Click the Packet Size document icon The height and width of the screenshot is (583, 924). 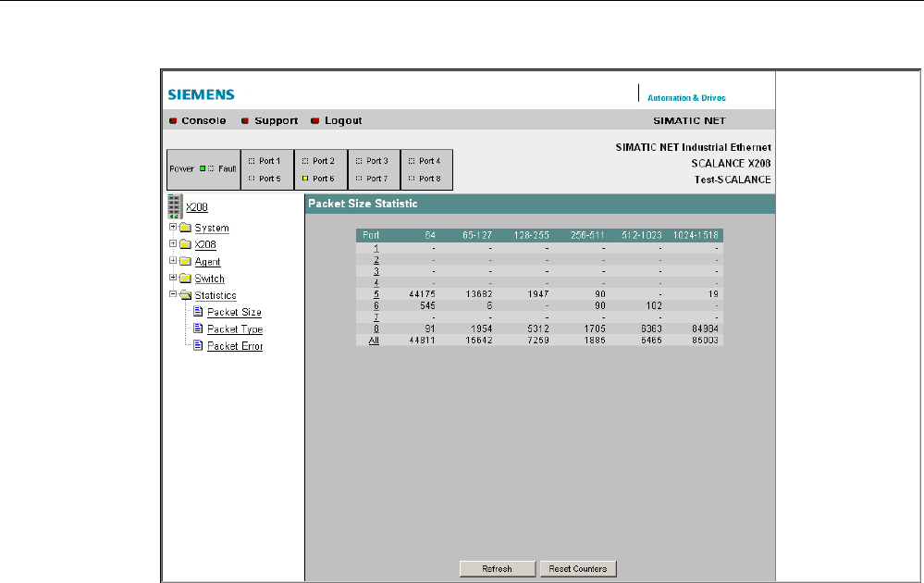click(198, 312)
